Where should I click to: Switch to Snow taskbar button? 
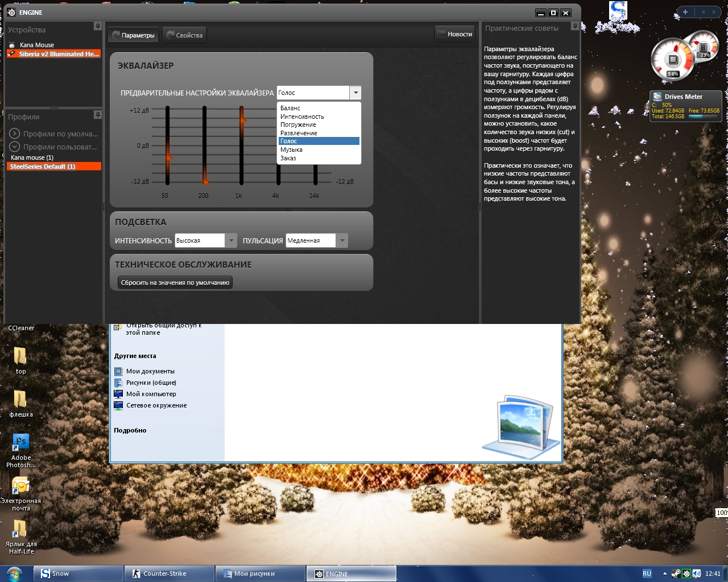pyautogui.click(x=79, y=573)
